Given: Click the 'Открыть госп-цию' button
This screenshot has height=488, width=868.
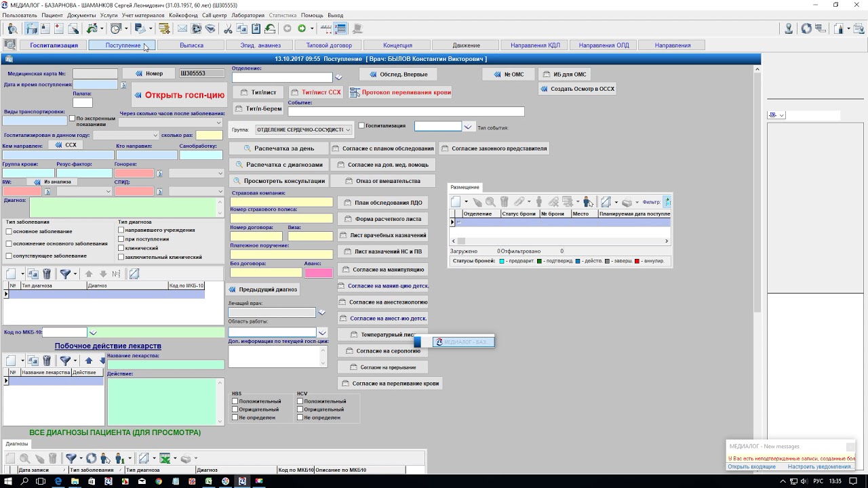Looking at the screenshot, I should [x=178, y=95].
